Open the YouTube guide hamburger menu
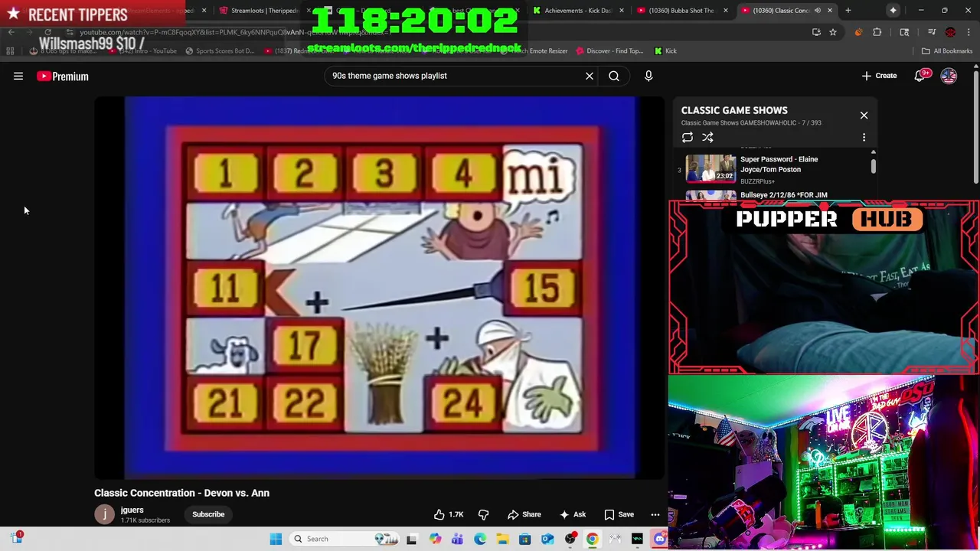This screenshot has height=551, width=980. click(x=18, y=77)
